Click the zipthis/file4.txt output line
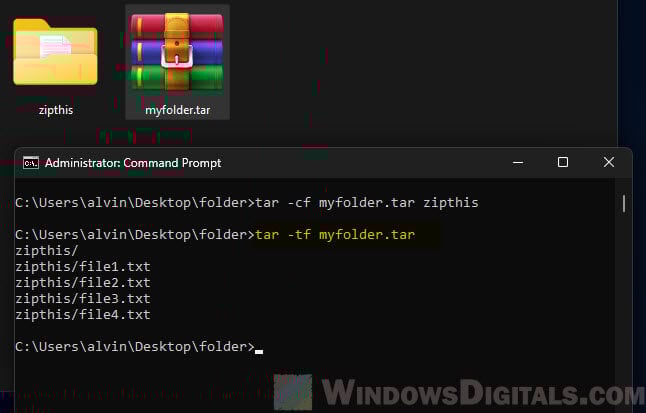 [x=83, y=315]
